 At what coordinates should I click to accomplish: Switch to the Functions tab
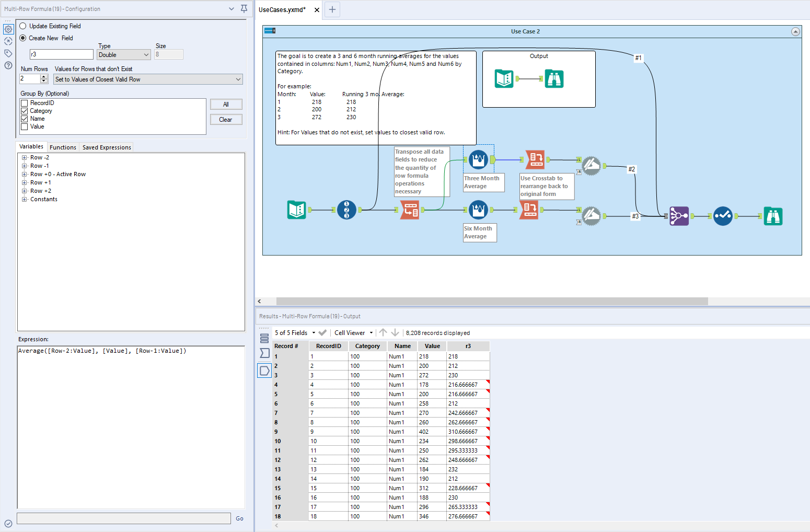tap(63, 147)
